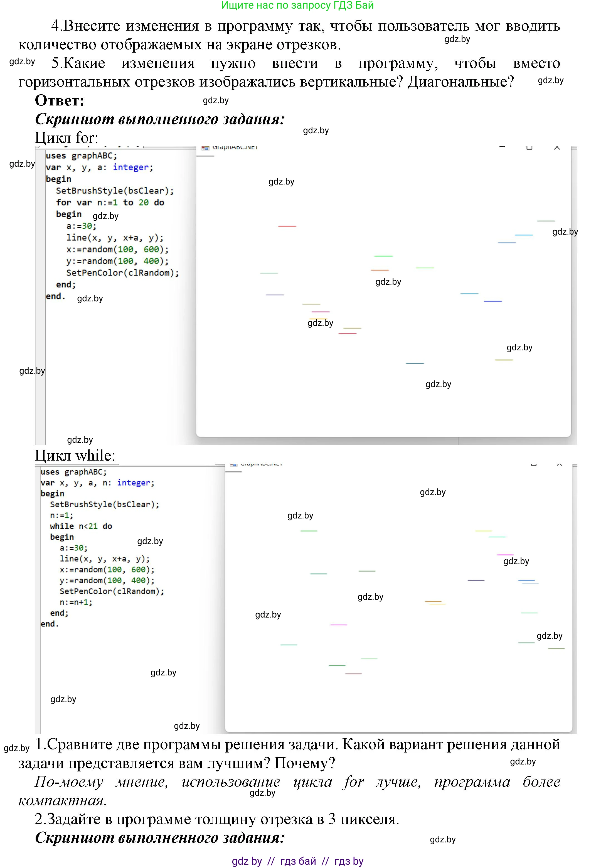Follow the 'gdz by' footer link

pos(247,861)
